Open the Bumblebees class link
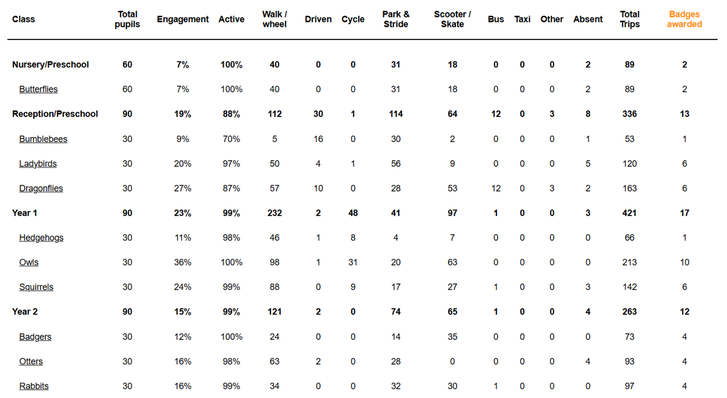Image resolution: width=727 pixels, height=398 pixels. pos(43,139)
